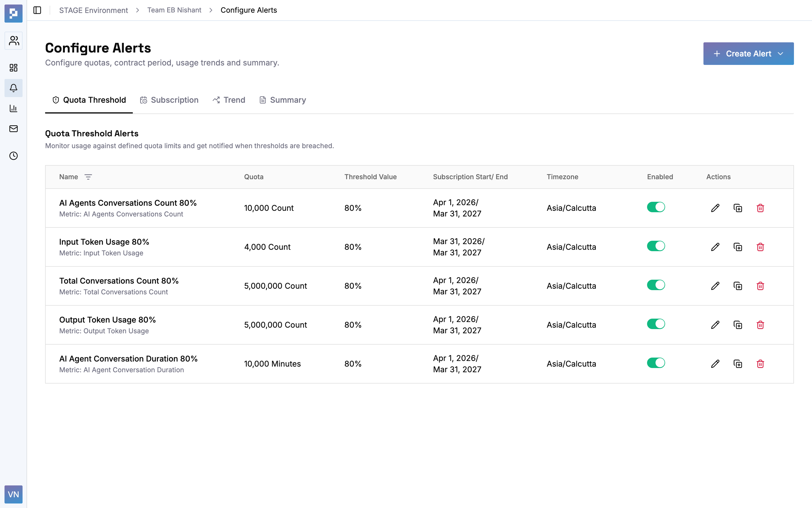Screen dimensions: 812x508
Task: Go to STAGE Environment breadcrumb
Action: [x=93, y=10]
